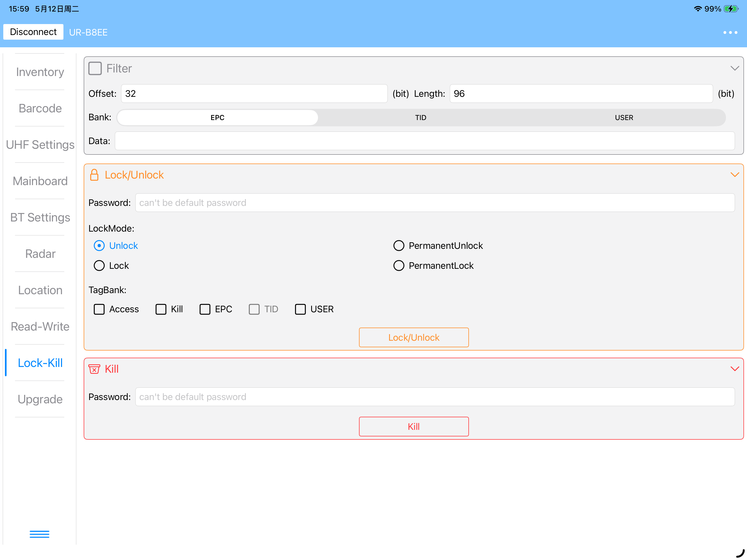Open the Mainboard section
This screenshot has height=560, width=747.
[x=40, y=181]
